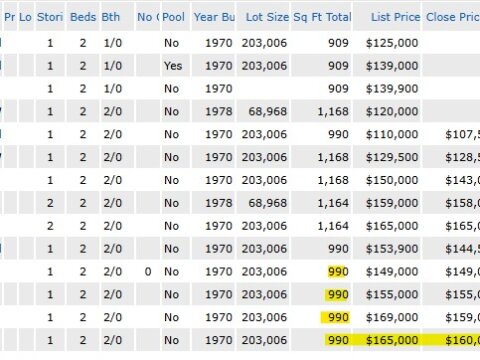480x360 pixels.
Task: Select the $149,000 list price cell
Action: (392, 272)
